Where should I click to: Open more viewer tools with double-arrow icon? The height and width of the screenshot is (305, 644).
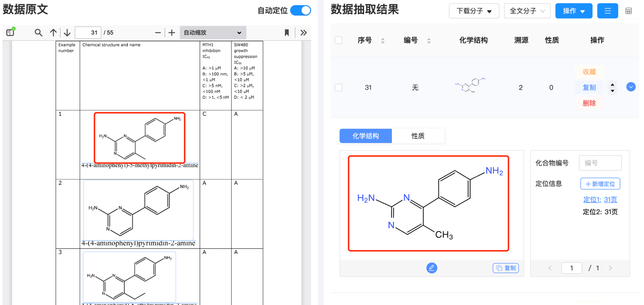[303, 32]
